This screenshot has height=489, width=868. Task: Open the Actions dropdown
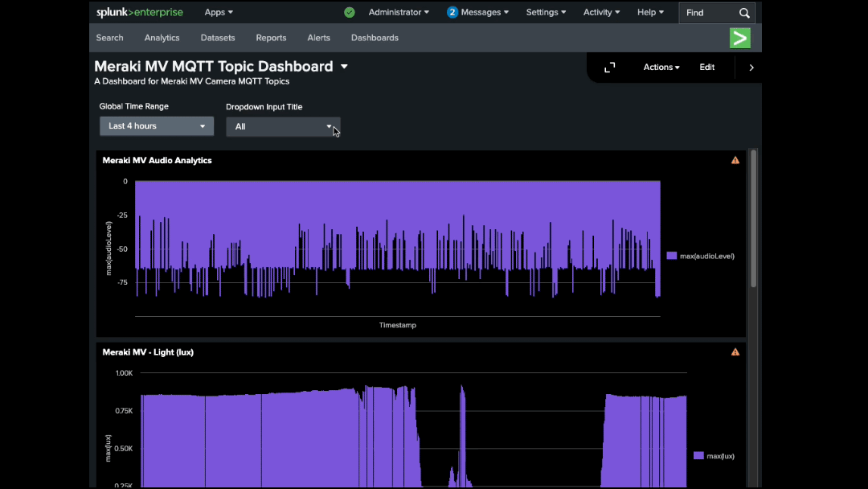[661, 67]
